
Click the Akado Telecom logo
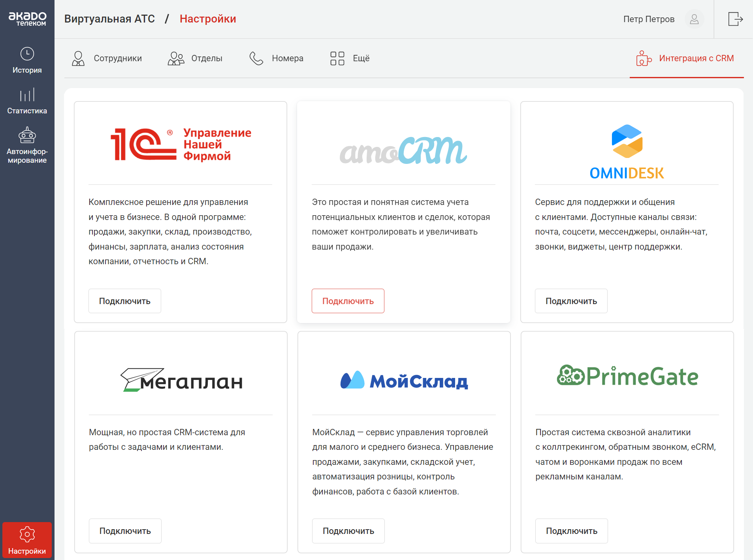tap(27, 19)
